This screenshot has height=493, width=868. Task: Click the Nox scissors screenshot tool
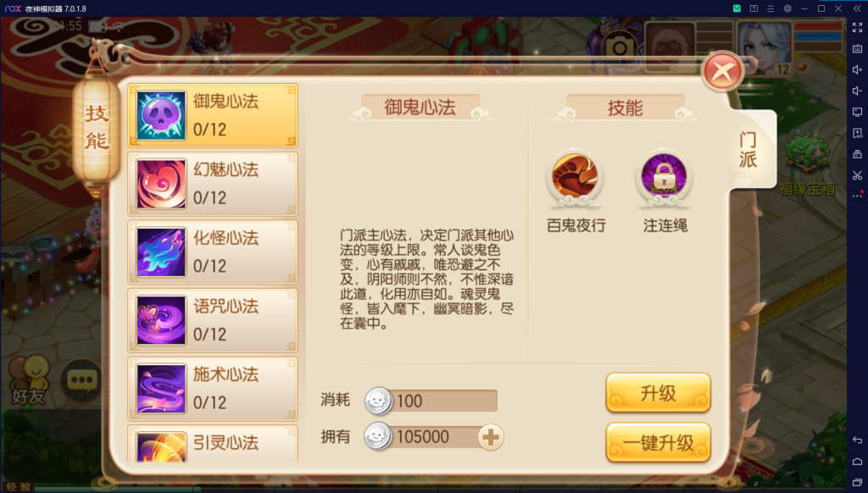857,175
